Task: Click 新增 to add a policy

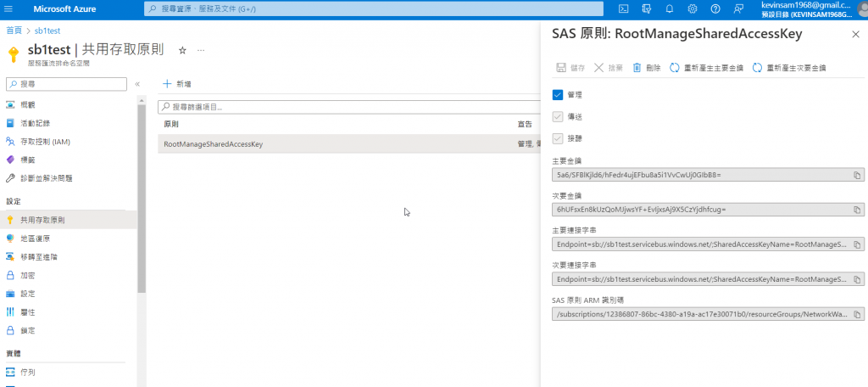Action: click(x=177, y=84)
